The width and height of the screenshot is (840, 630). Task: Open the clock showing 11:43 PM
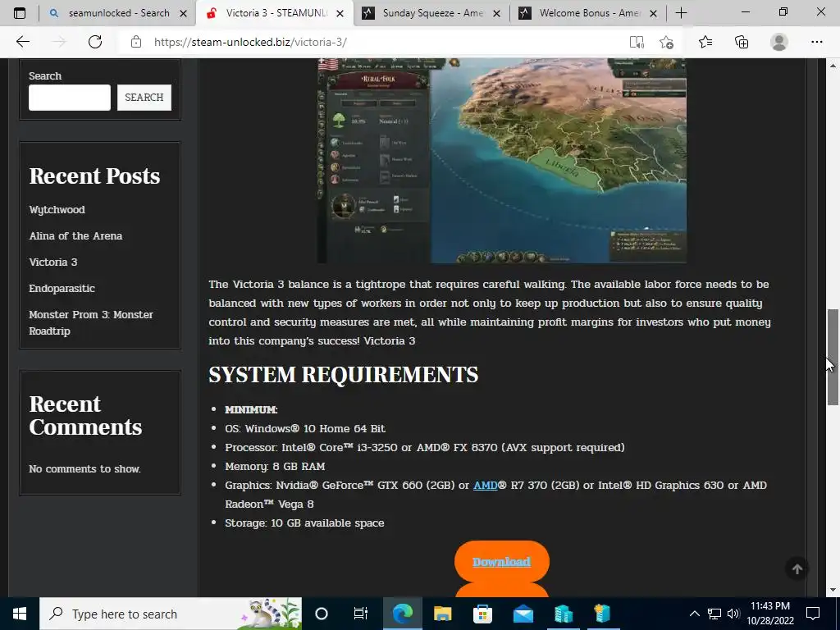[x=769, y=614]
